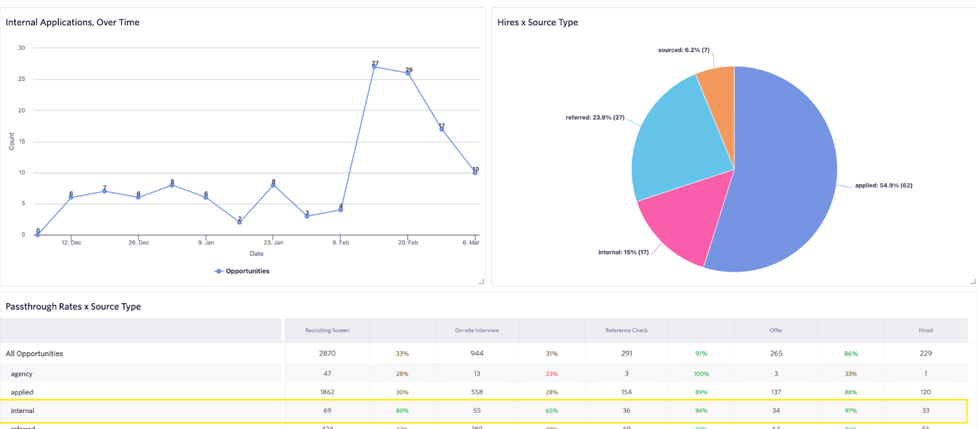980x429 pixels.
Task: Click the Reference Check column header
Action: click(626, 330)
